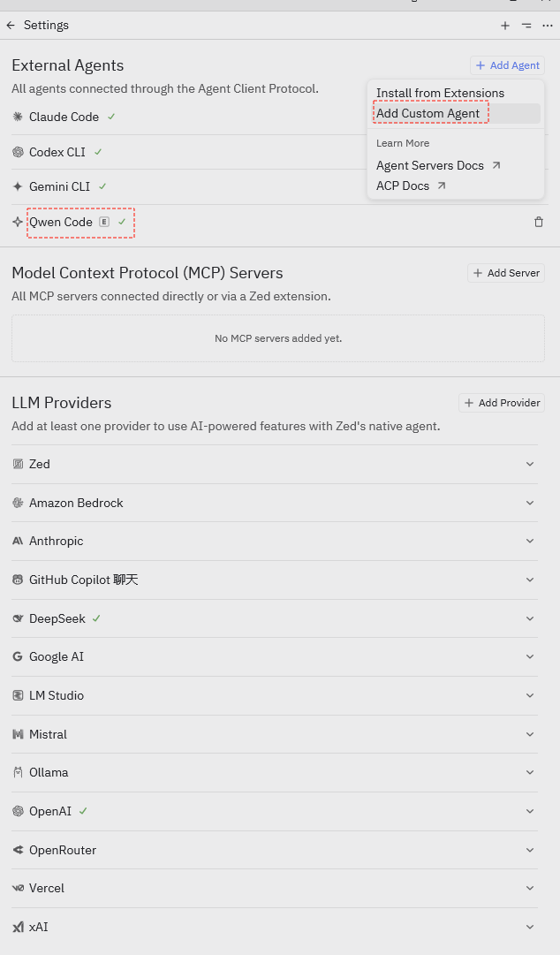
Task: Expand the Amazon Bedrock provider section
Action: tap(530, 503)
